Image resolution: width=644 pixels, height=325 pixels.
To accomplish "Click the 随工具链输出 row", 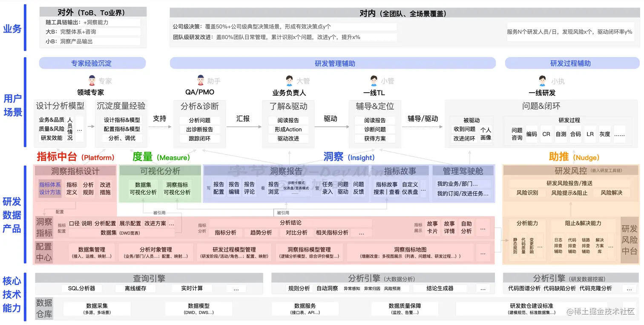I will point(92,22).
